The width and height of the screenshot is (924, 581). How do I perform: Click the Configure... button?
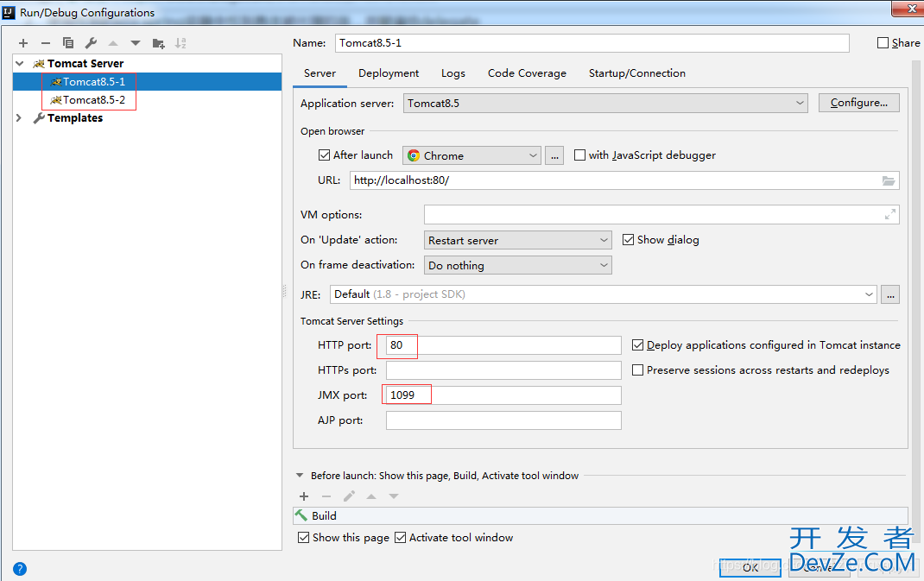859,103
